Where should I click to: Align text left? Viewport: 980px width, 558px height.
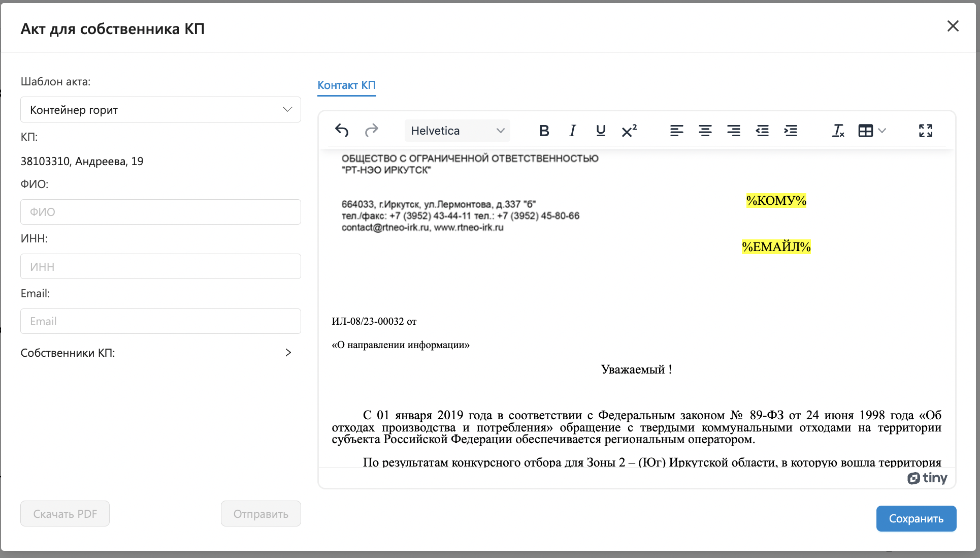[x=676, y=131]
